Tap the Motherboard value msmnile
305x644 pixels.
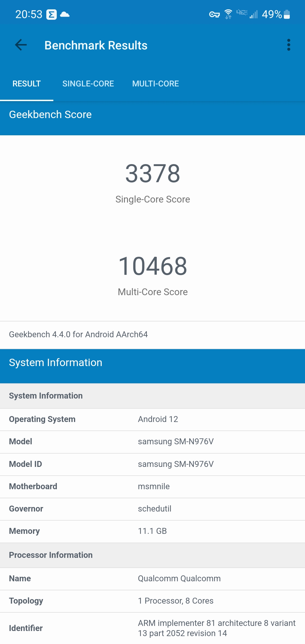pos(154,486)
